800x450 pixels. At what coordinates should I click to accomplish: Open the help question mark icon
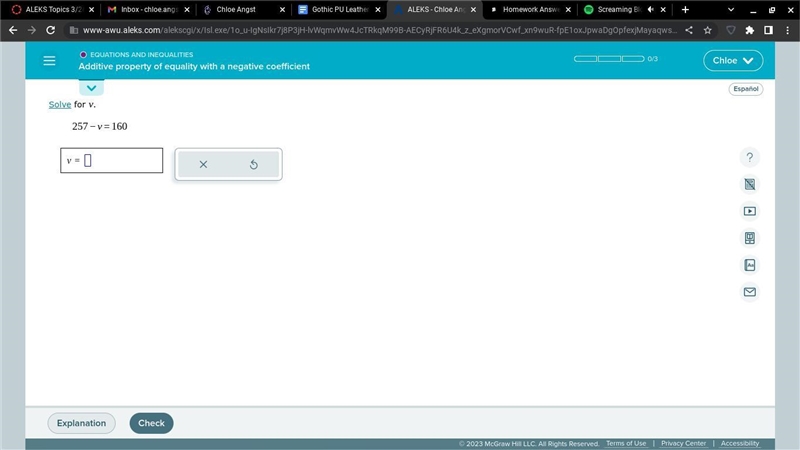(749, 157)
